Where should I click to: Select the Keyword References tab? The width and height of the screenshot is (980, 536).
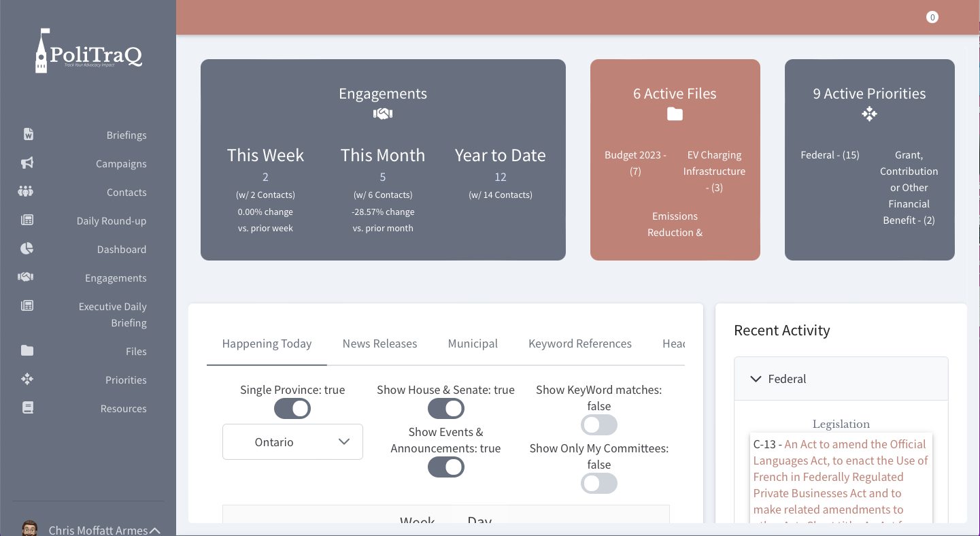[579, 344]
